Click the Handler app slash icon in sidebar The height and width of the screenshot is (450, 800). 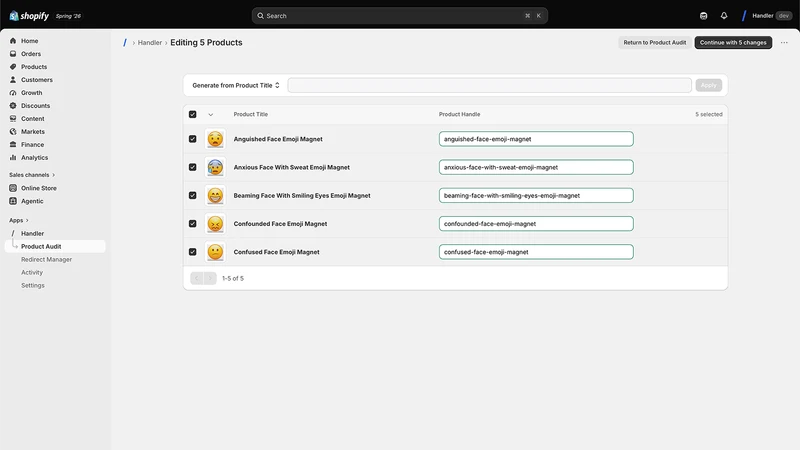point(13,233)
